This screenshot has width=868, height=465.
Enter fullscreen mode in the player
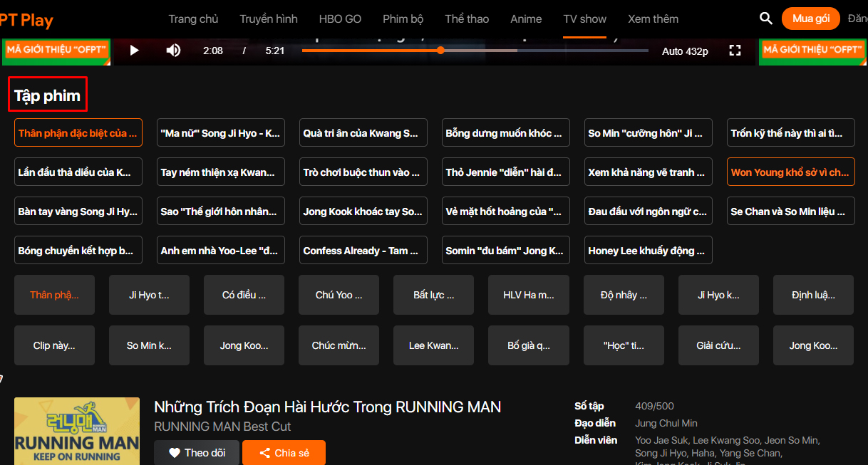click(735, 51)
